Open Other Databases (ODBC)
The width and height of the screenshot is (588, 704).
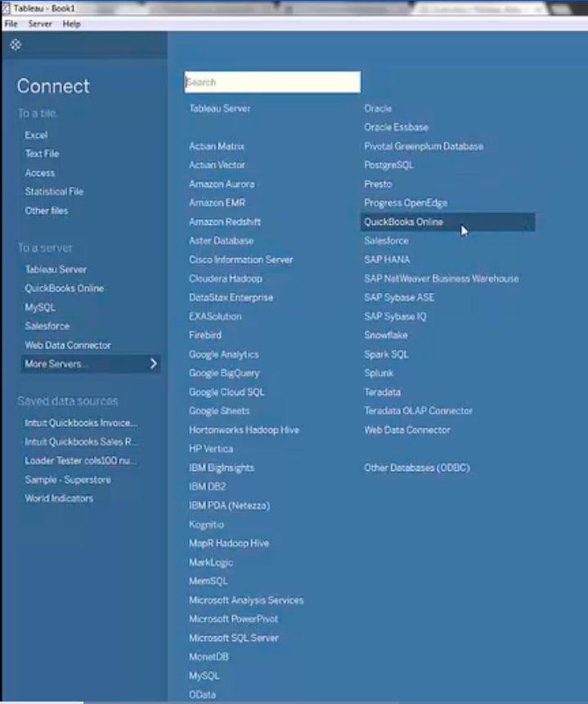pyautogui.click(x=417, y=468)
